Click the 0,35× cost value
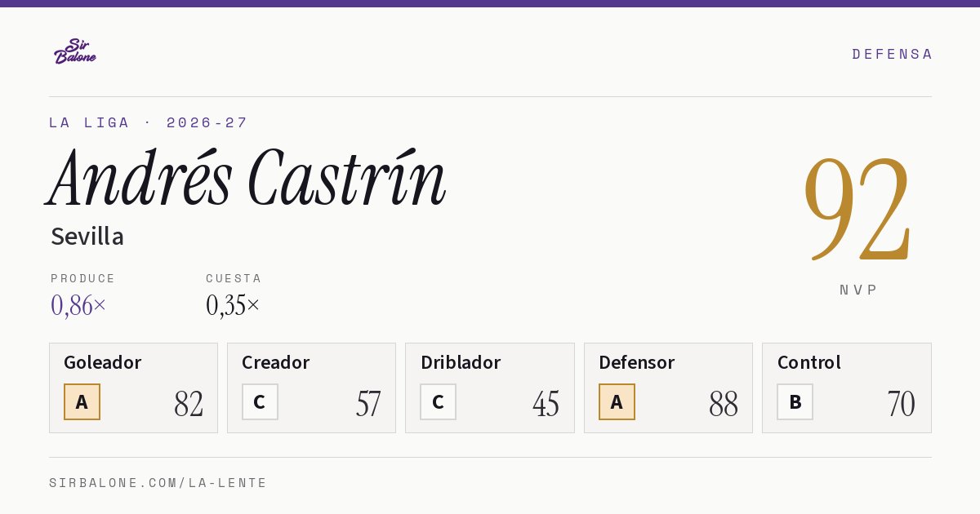The height and width of the screenshot is (514, 980). 233,305
